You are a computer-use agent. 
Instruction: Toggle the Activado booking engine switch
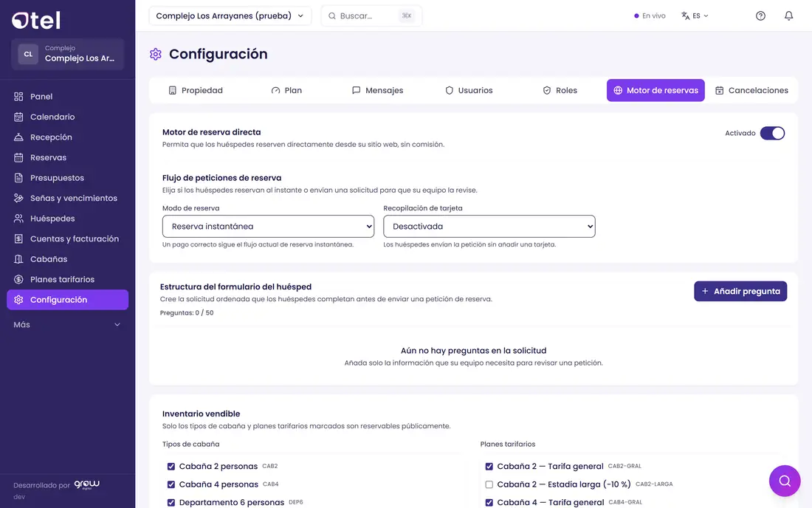click(772, 133)
